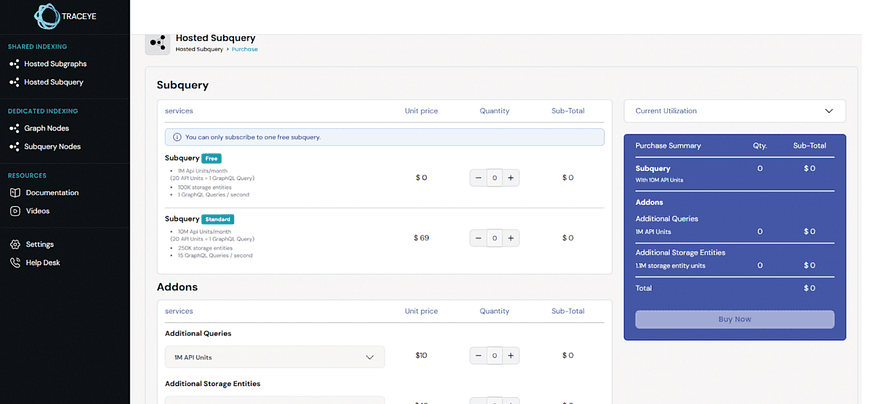
Task: Open the Documentation book icon
Action: (15, 193)
